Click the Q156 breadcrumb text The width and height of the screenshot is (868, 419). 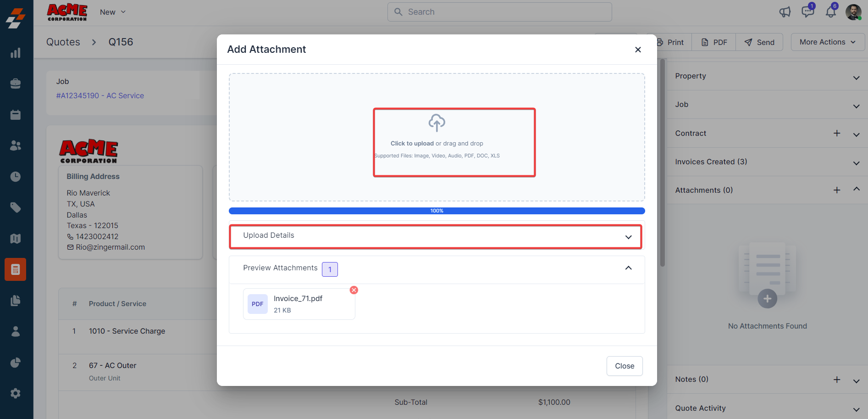[121, 42]
